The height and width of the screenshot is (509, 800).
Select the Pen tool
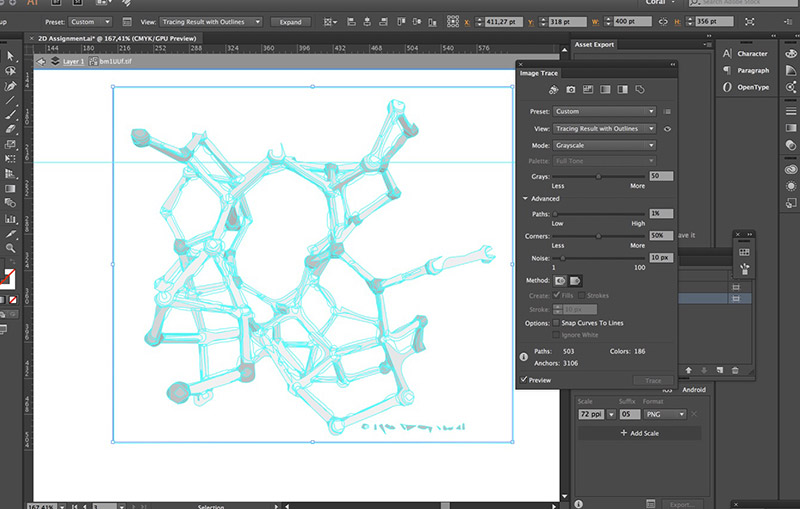point(10,86)
